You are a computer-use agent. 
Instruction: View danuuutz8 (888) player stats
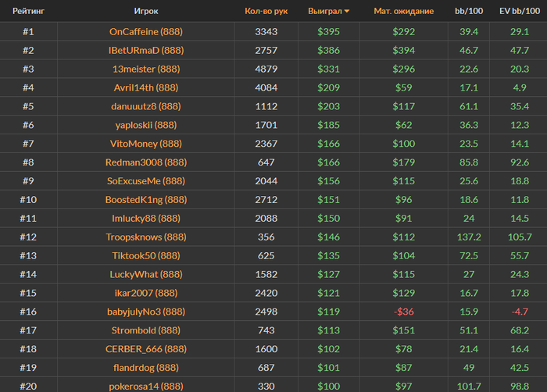[146, 106]
